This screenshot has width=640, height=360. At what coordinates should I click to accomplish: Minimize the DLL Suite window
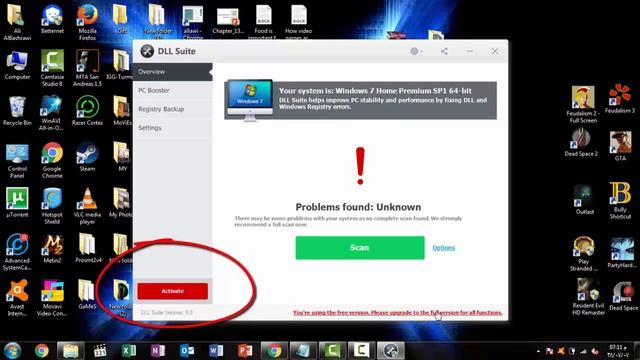pos(469,51)
